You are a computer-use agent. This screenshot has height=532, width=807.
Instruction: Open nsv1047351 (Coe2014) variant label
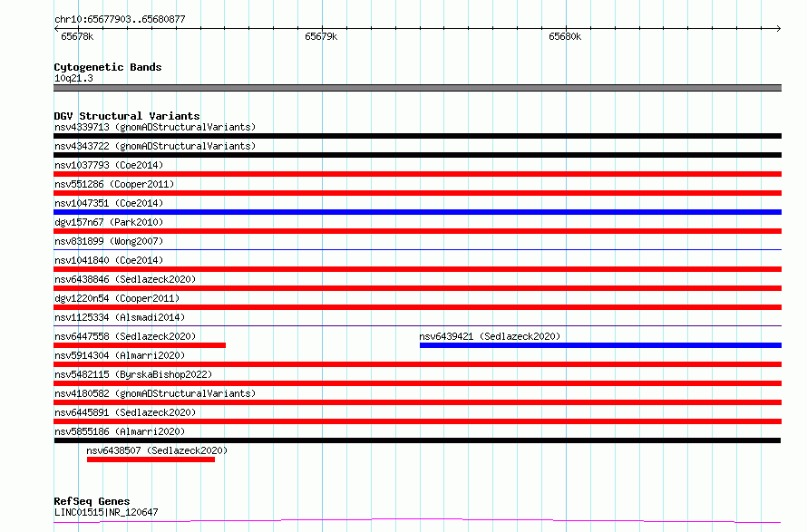click(x=109, y=203)
